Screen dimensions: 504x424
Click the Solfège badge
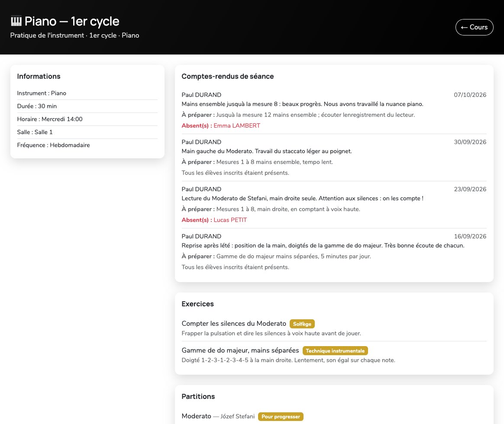302,324
